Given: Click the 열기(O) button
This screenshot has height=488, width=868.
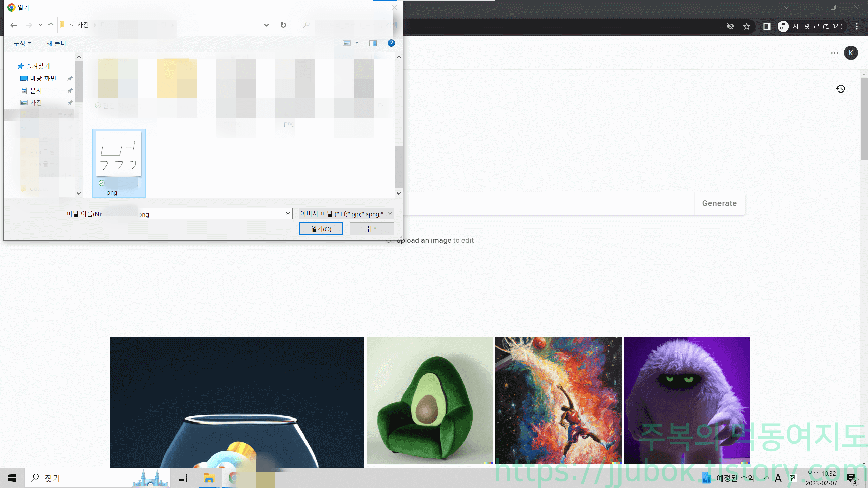Looking at the screenshot, I should [x=321, y=229].
